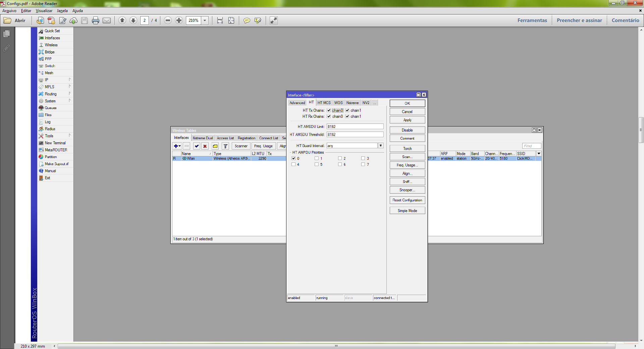Open the Visualizar menu
This screenshot has height=349, width=644.
44,11
